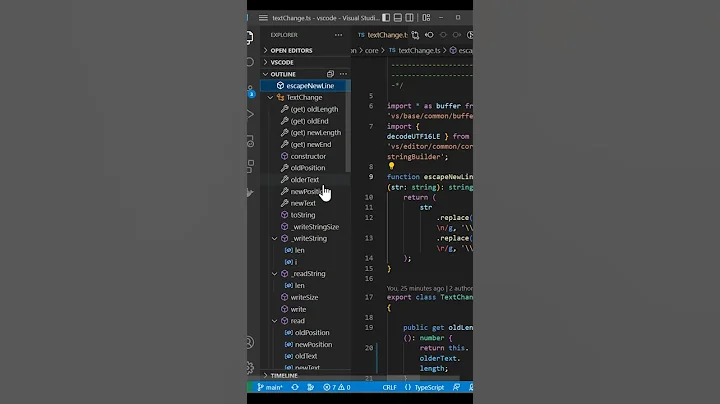This screenshot has width=720, height=404.
Task: Open Explorer views and more actions menu
Action: (338, 35)
